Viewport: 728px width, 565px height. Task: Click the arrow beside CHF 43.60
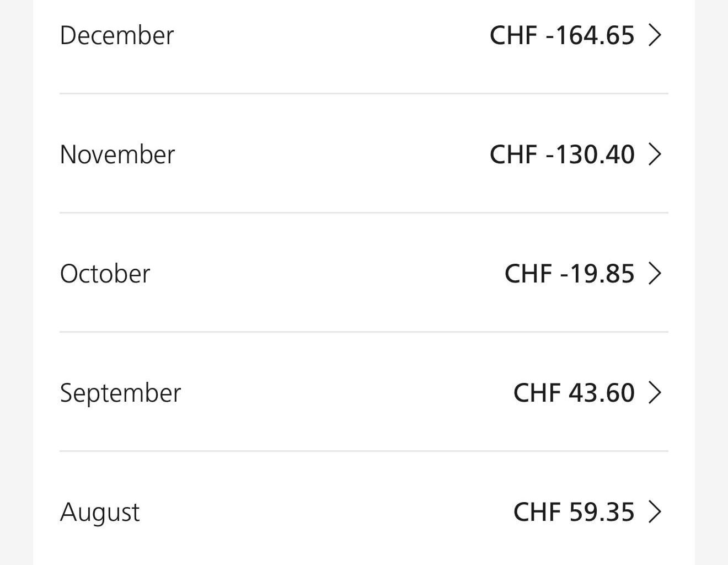[x=656, y=392]
